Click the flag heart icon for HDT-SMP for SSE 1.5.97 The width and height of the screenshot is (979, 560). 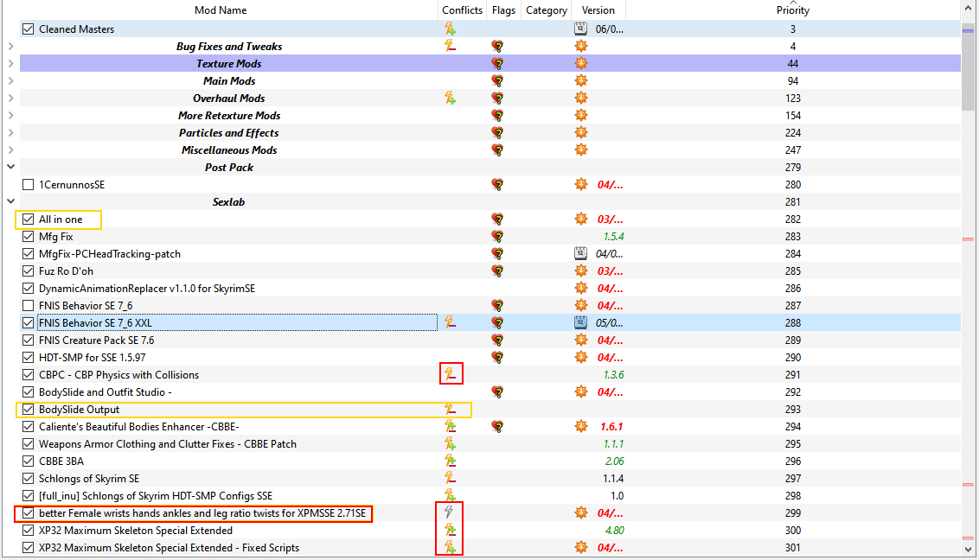(x=497, y=357)
